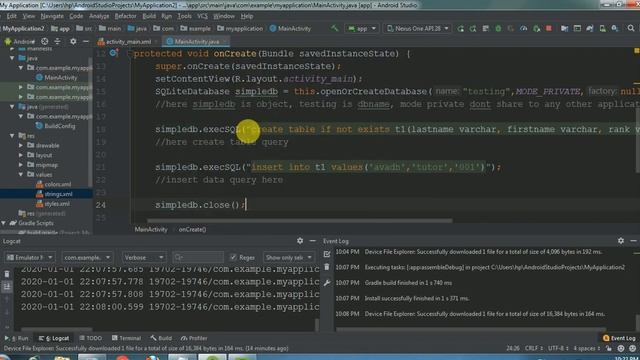Click the target scroll-from-source icon in Project panel

[x=44, y=41]
